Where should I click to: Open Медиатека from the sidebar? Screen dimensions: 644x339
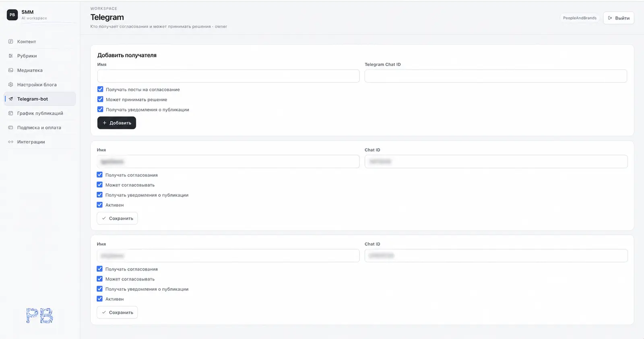click(x=40, y=70)
